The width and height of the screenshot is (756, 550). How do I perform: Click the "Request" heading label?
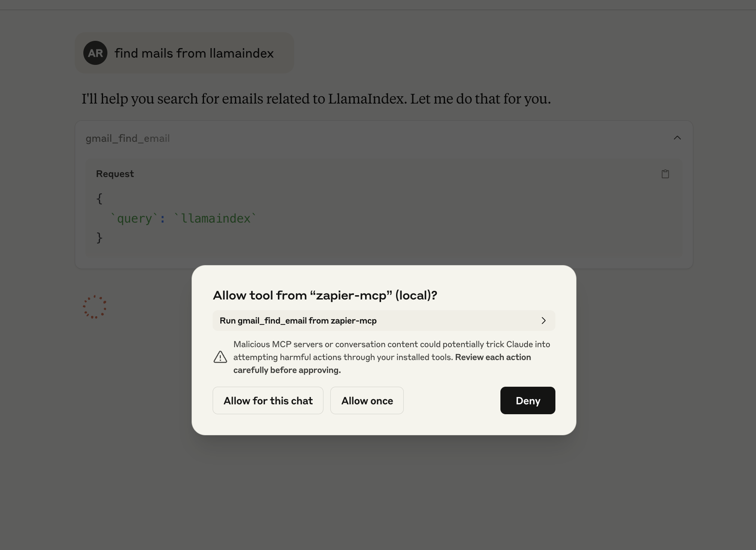click(115, 174)
